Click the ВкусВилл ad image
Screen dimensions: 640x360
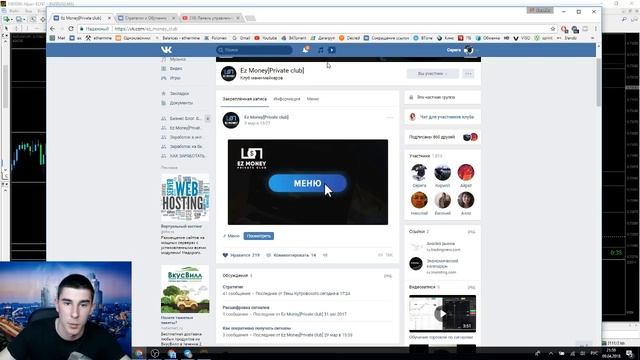(x=185, y=289)
